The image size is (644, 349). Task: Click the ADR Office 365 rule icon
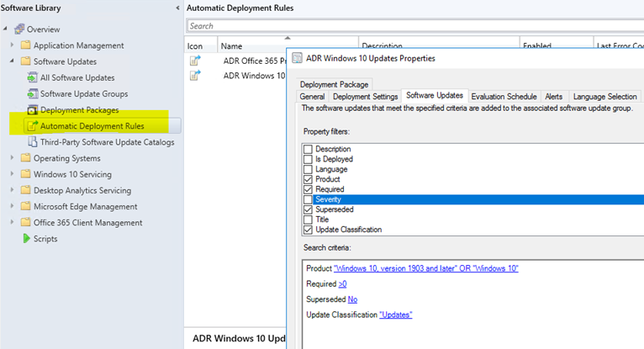click(195, 61)
